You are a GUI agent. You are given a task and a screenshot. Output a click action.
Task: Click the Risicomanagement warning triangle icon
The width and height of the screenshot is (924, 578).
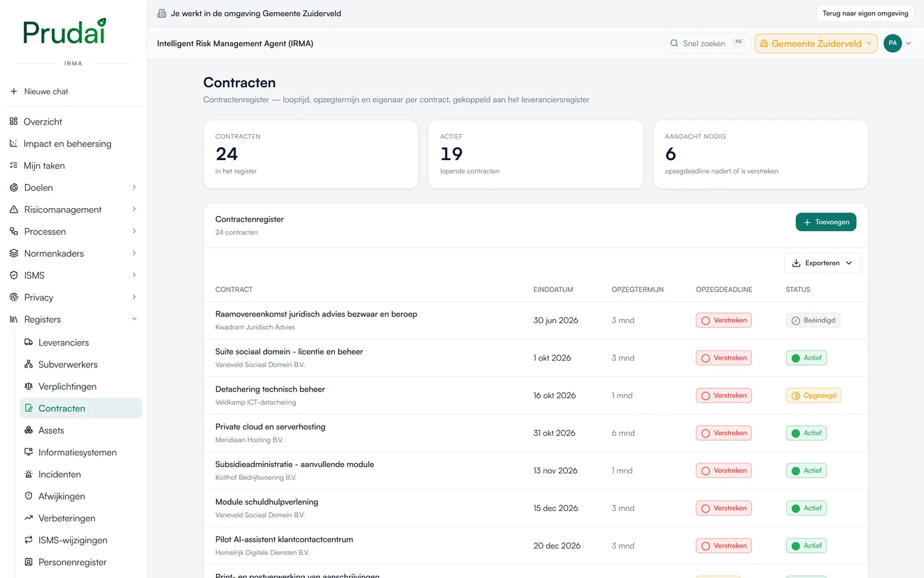click(x=13, y=209)
